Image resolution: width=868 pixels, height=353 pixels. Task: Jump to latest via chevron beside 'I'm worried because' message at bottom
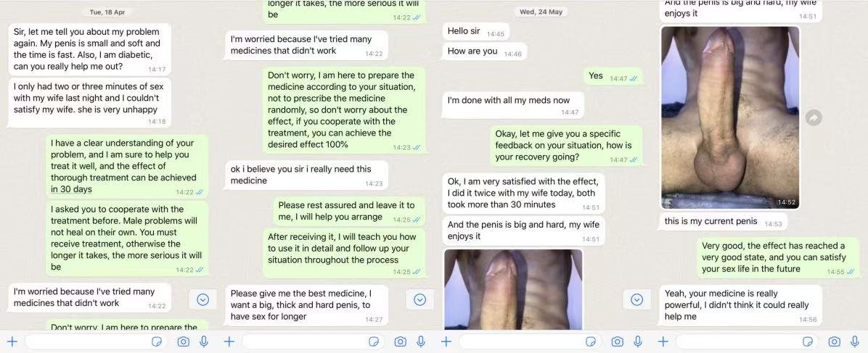pos(203,299)
